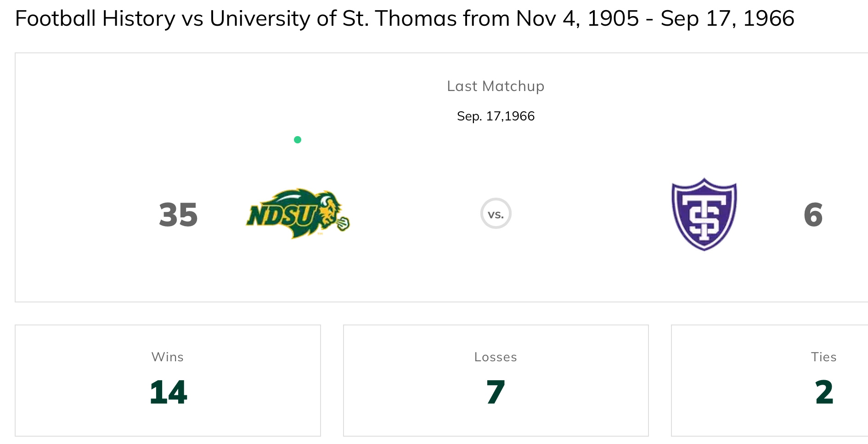
Task: Select the wins total 14
Action: 168,393
